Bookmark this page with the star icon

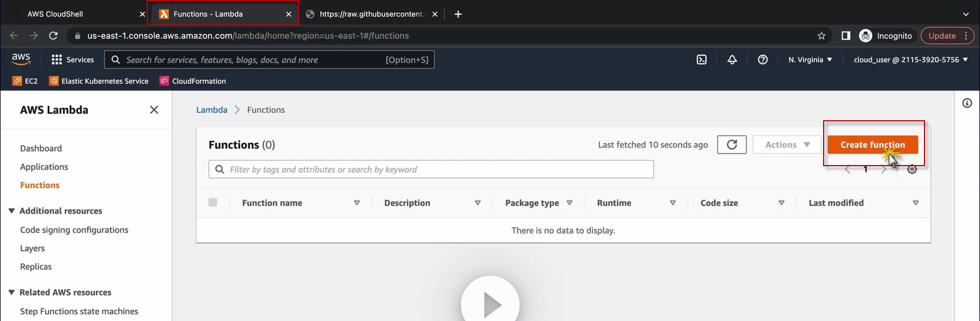pyautogui.click(x=821, y=36)
